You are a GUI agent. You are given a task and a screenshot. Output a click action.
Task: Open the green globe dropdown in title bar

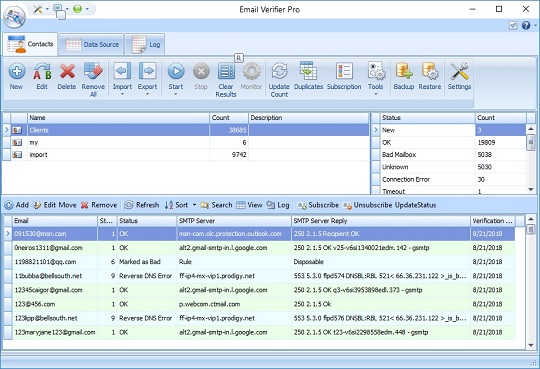click(87, 9)
